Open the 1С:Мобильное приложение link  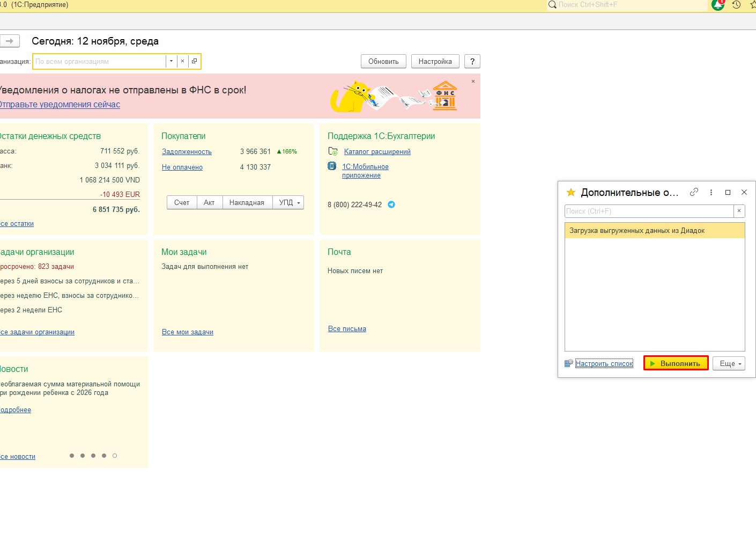[365, 171]
